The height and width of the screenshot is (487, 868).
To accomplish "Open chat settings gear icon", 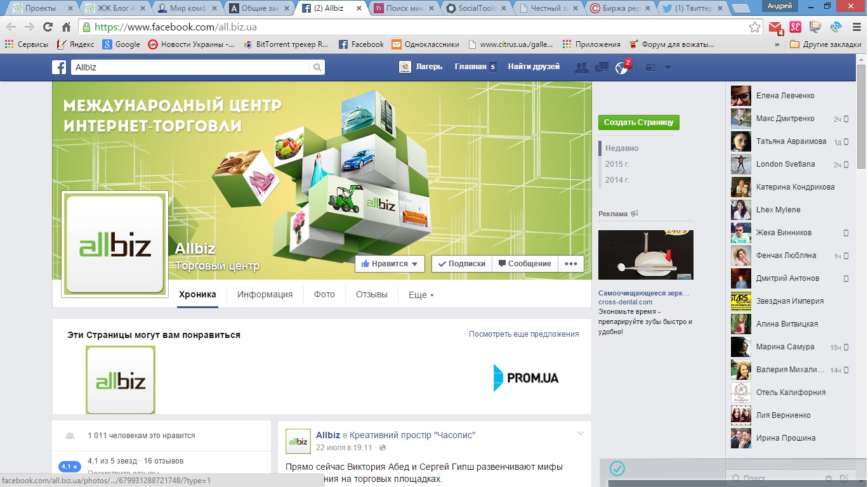I will pyautogui.click(x=829, y=478).
